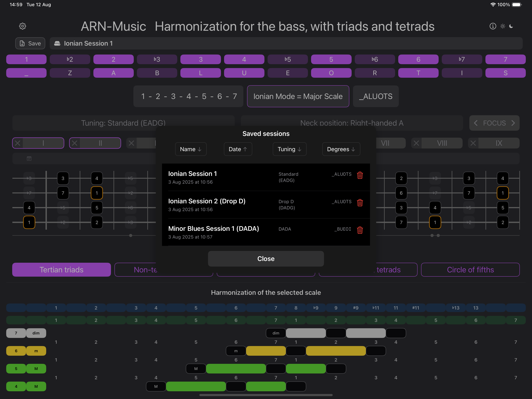Open the info icon
The height and width of the screenshot is (399, 532).
click(x=493, y=26)
